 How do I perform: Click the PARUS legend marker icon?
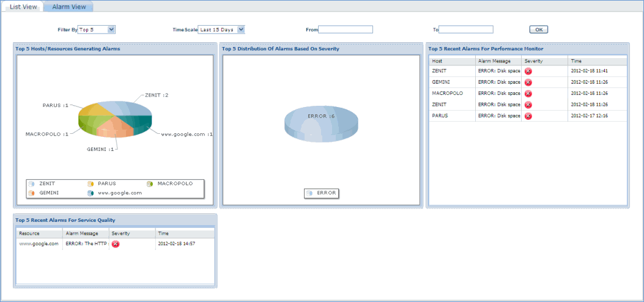91,184
